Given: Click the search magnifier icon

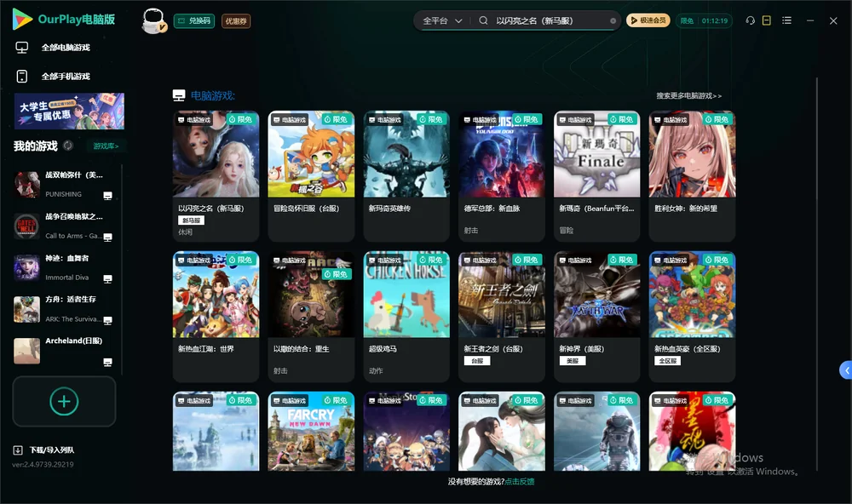Looking at the screenshot, I should (x=483, y=20).
